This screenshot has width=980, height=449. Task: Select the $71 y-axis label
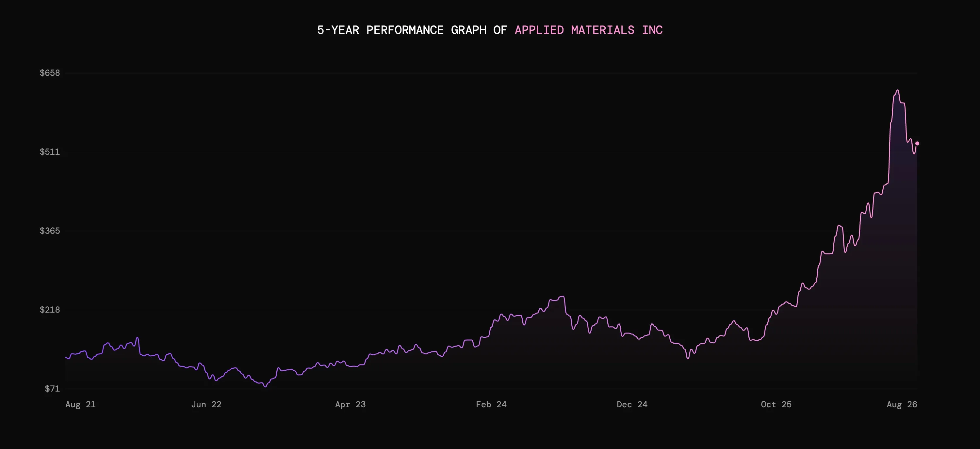tap(52, 389)
